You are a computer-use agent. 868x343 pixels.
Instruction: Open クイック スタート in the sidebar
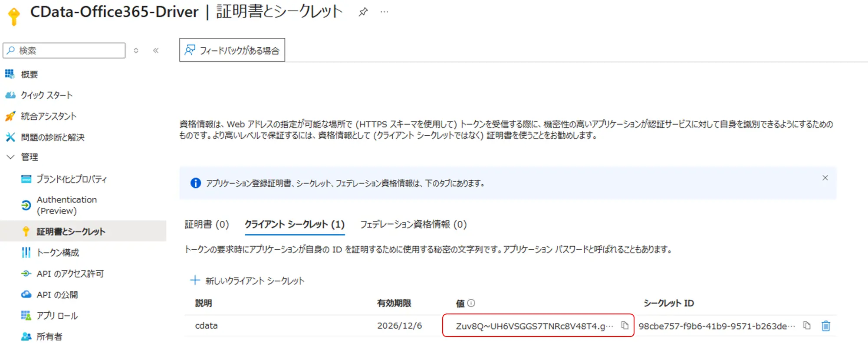click(46, 95)
